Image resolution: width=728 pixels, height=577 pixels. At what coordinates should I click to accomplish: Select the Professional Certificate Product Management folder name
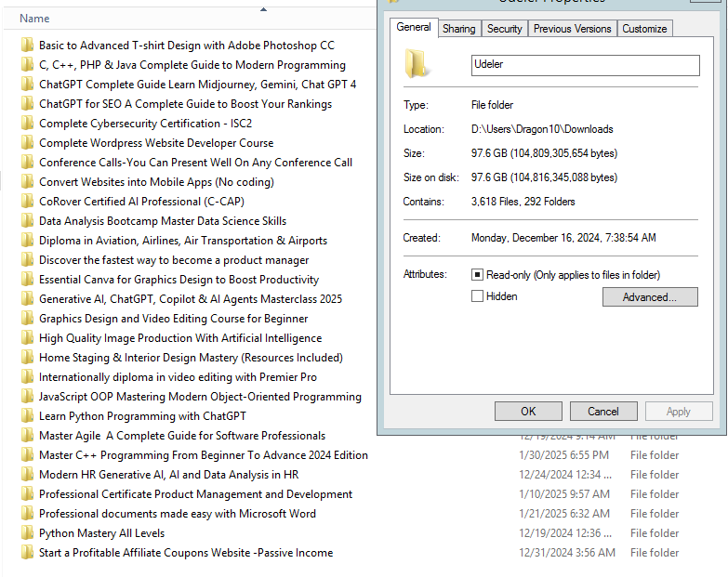[195, 494]
